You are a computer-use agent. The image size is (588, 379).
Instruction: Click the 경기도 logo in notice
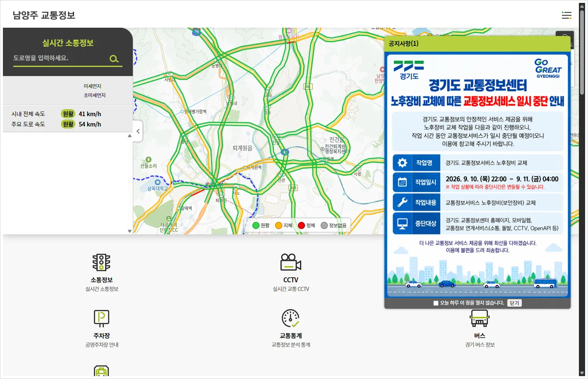click(409, 70)
